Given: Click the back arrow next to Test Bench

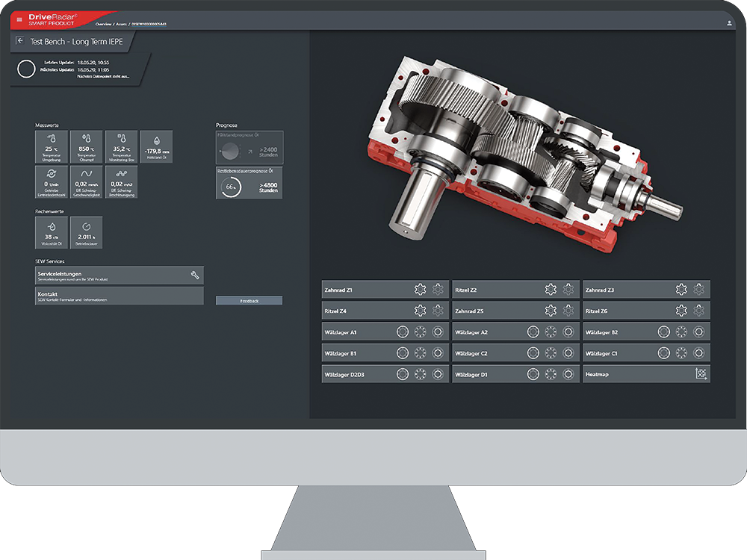Looking at the screenshot, I should click(x=20, y=42).
